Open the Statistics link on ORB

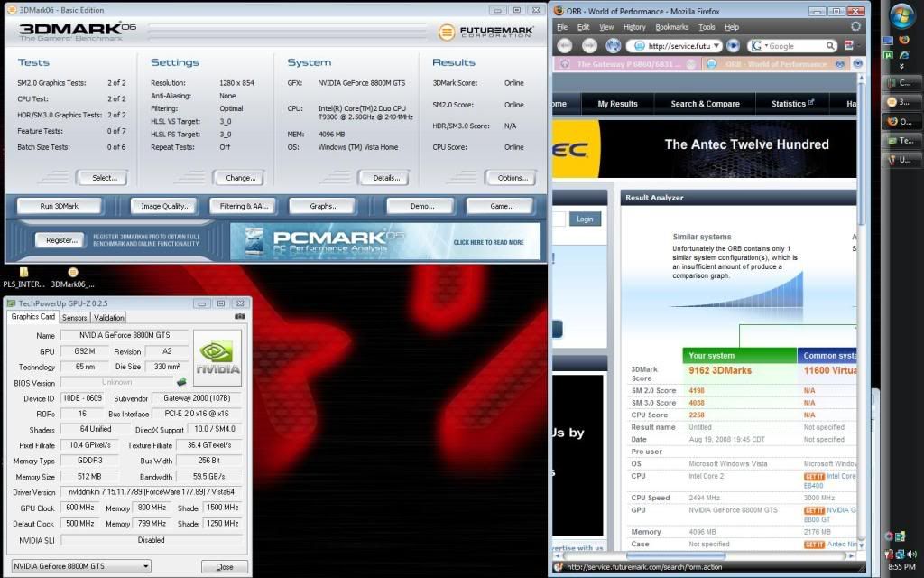792,104
